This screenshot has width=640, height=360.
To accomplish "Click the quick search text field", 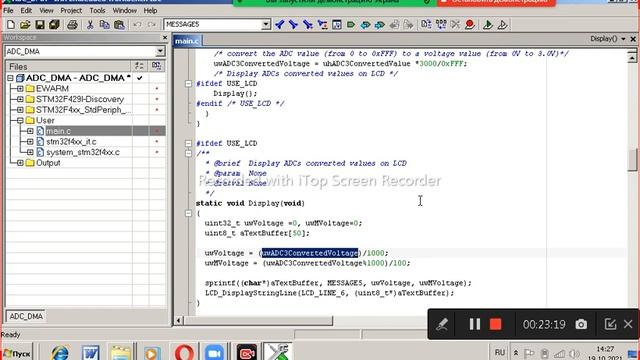I will click(x=212, y=24).
